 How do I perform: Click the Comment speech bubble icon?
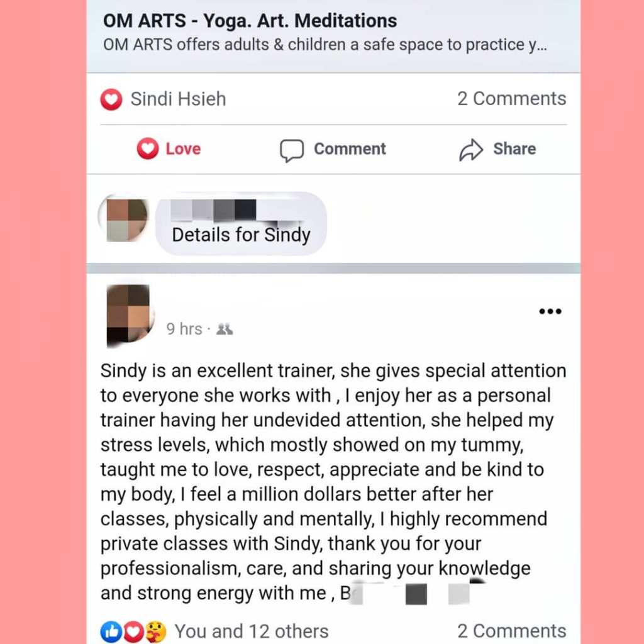click(292, 150)
